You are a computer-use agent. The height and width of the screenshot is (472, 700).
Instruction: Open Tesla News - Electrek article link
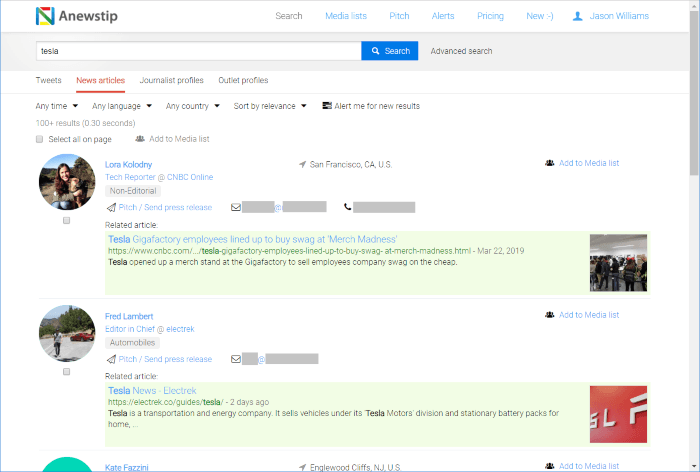pos(152,391)
